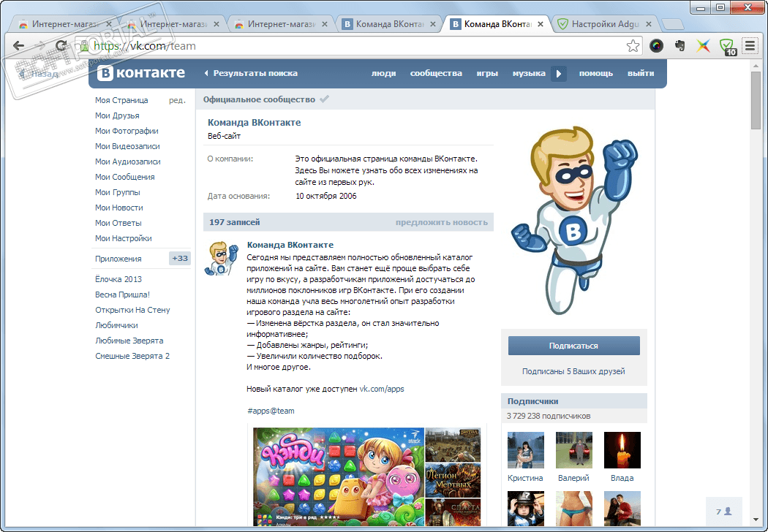Click выйти to log out
Image resolution: width=768 pixels, height=532 pixels.
click(641, 73)
